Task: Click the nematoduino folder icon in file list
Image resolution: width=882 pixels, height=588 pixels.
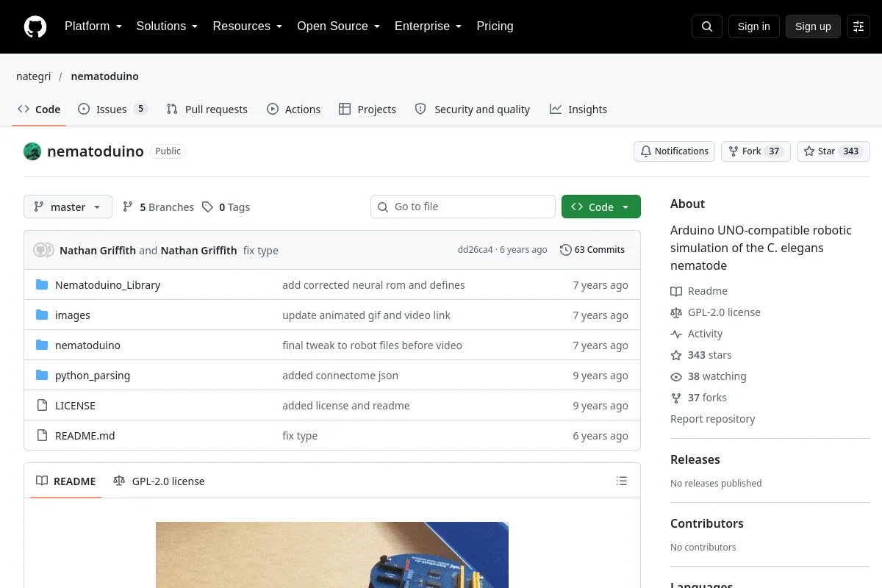Action: 42,345
